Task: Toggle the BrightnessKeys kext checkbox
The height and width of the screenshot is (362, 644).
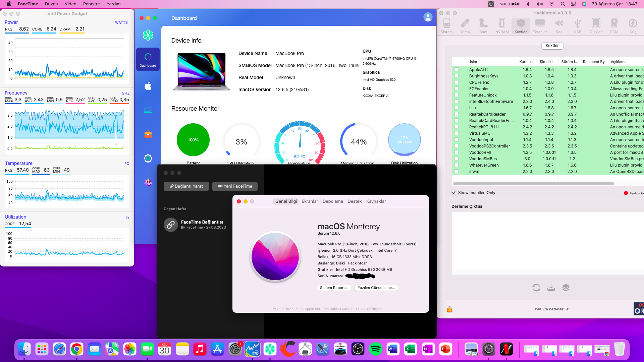Action: pyautogui.click(x=457, y=76)
